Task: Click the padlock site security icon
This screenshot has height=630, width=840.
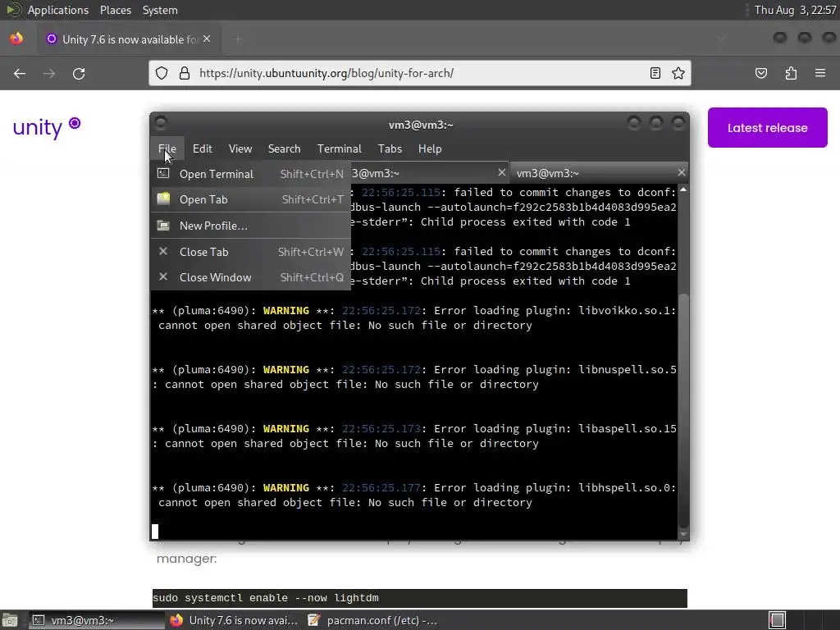Action: (x=185, y=73)
